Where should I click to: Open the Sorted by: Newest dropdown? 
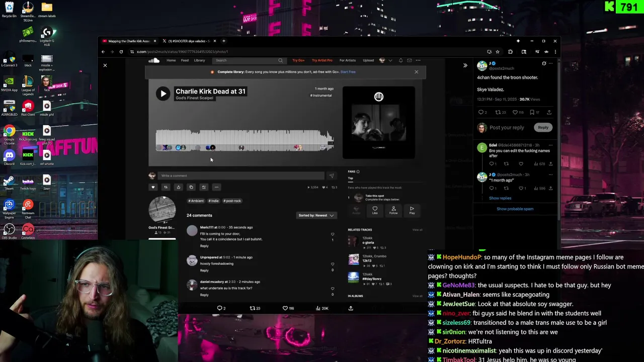point(316,215)
